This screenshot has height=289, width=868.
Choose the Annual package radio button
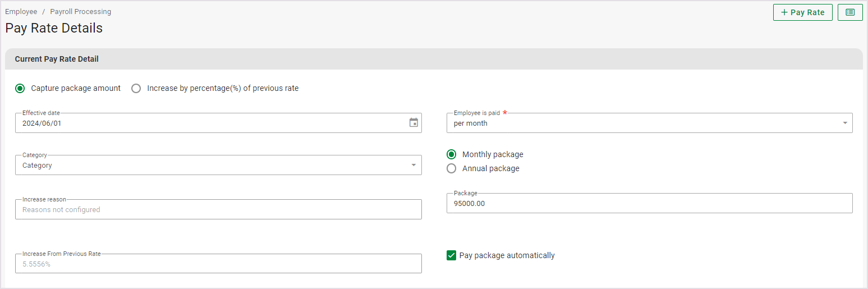coord(451,168)
